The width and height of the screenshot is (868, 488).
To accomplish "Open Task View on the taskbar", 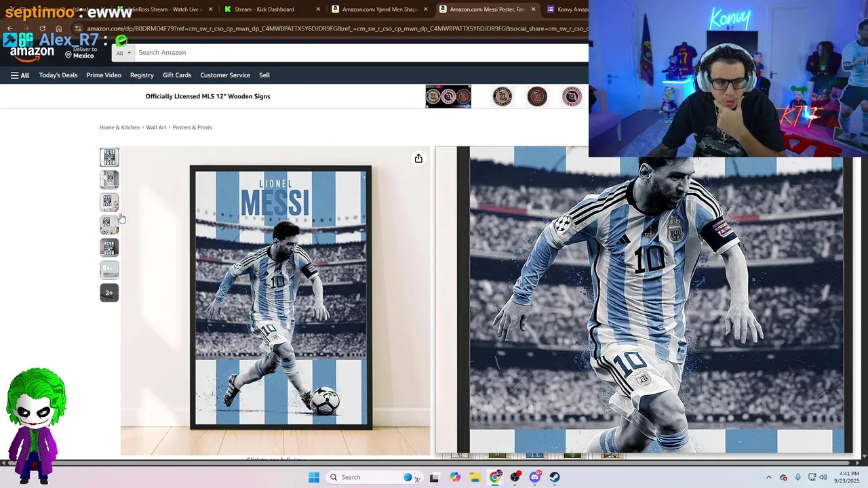I will [434, 477].
